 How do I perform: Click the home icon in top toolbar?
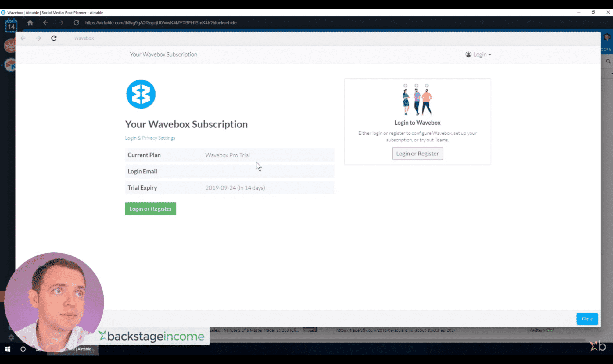pos(30,23)
